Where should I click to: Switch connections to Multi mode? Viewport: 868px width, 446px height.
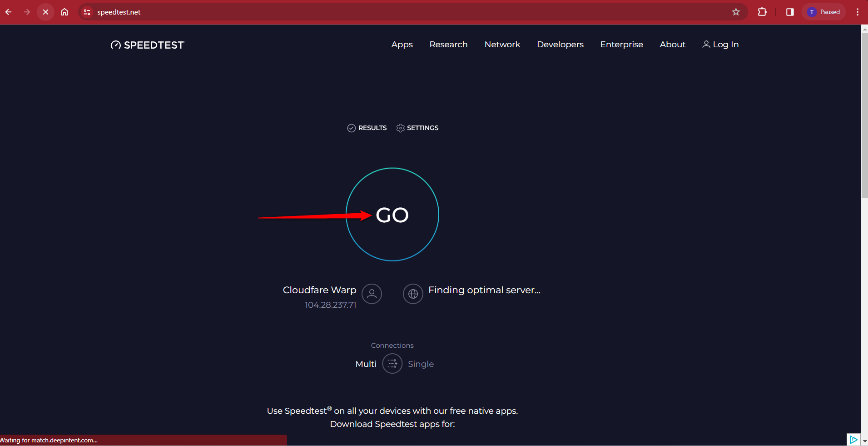pyautogui.click(x=366, y=364)
